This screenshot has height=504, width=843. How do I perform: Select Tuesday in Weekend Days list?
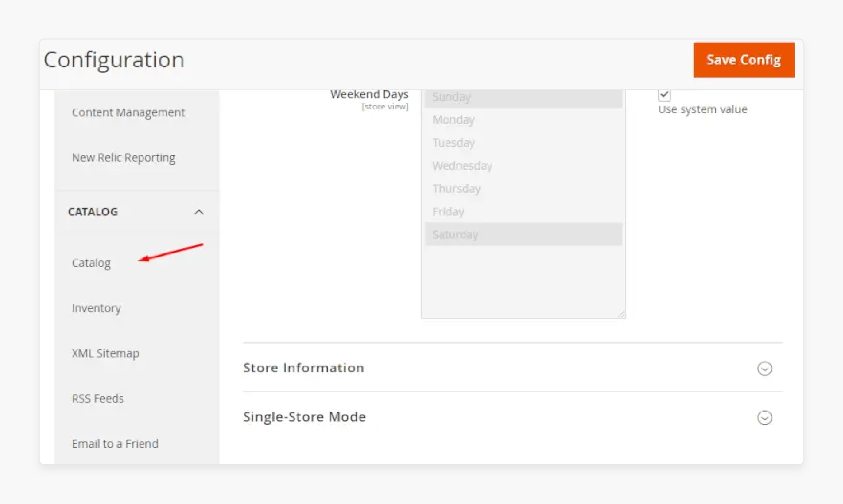[x=524, y=142]
